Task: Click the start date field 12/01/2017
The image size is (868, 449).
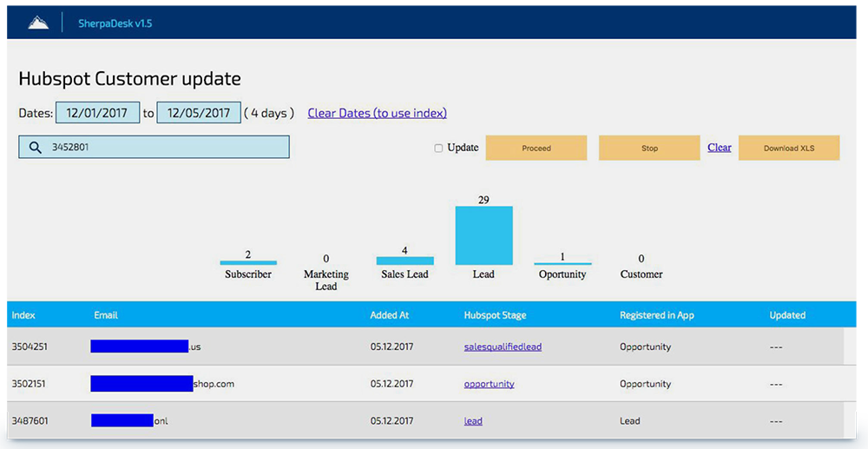Action: [x=97, y=113]
